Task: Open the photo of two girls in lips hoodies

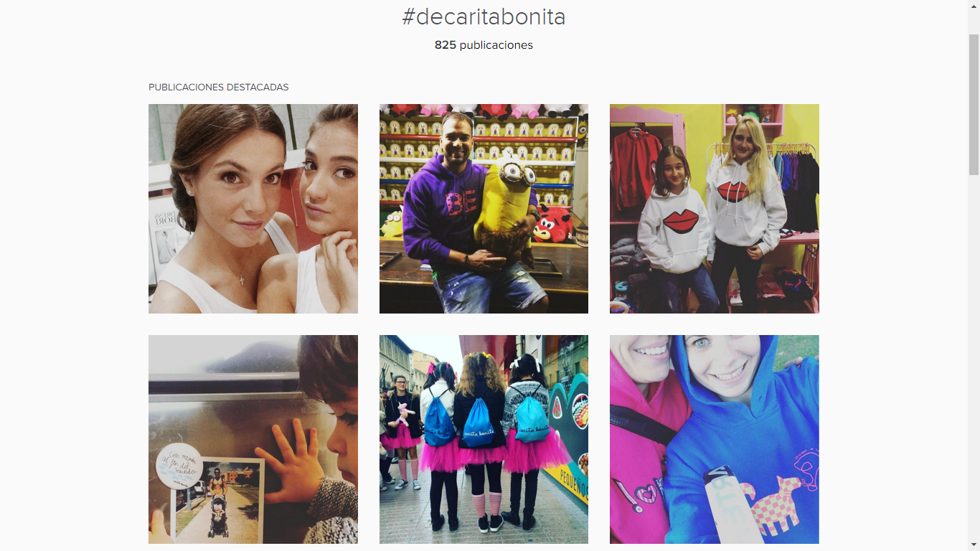Action: [x=715, y=209]
